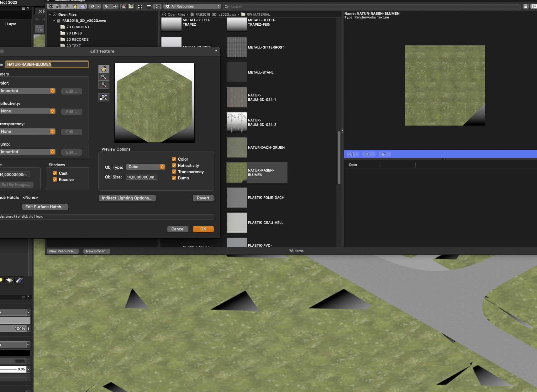Select the NATUR-DACH-GRUEN texture thumbnail
This screenshot has height=392, width=537.
pyautogui.click(x=237, y=147)
